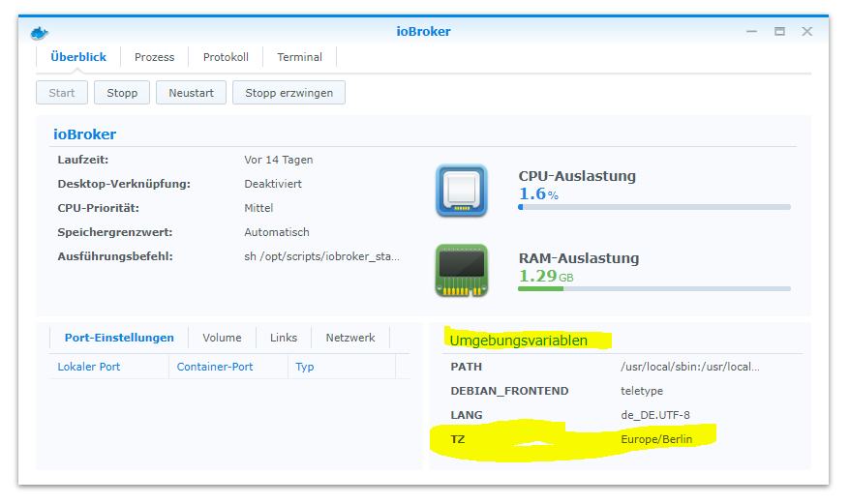850x504 pixels.
Task: Click the TZ variable name
Action: tap(458, 439)
